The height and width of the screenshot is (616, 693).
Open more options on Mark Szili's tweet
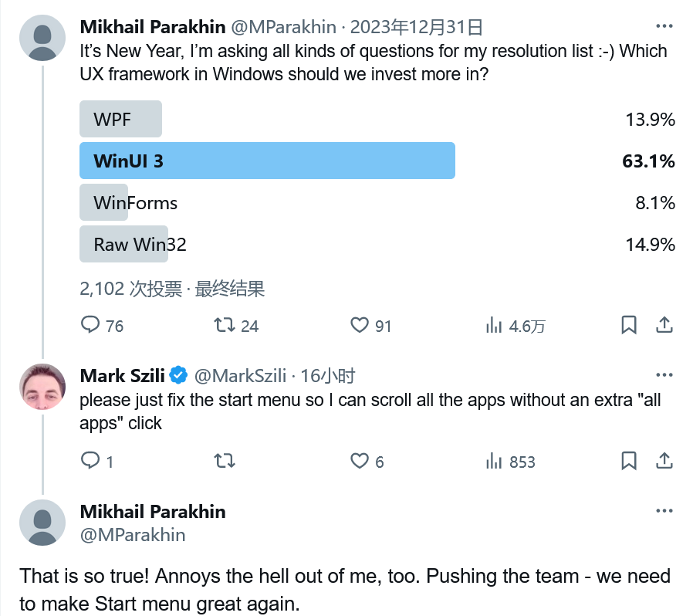[664, 375]
